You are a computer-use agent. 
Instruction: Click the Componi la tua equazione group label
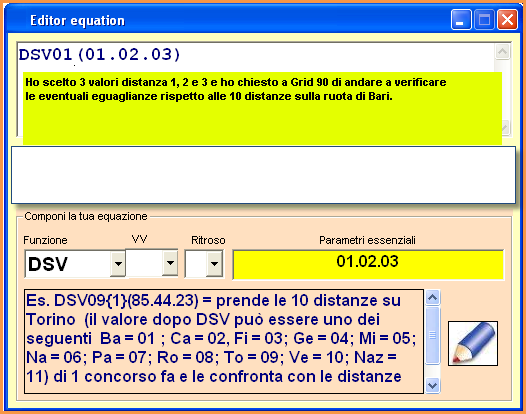[x=86, y=216]
